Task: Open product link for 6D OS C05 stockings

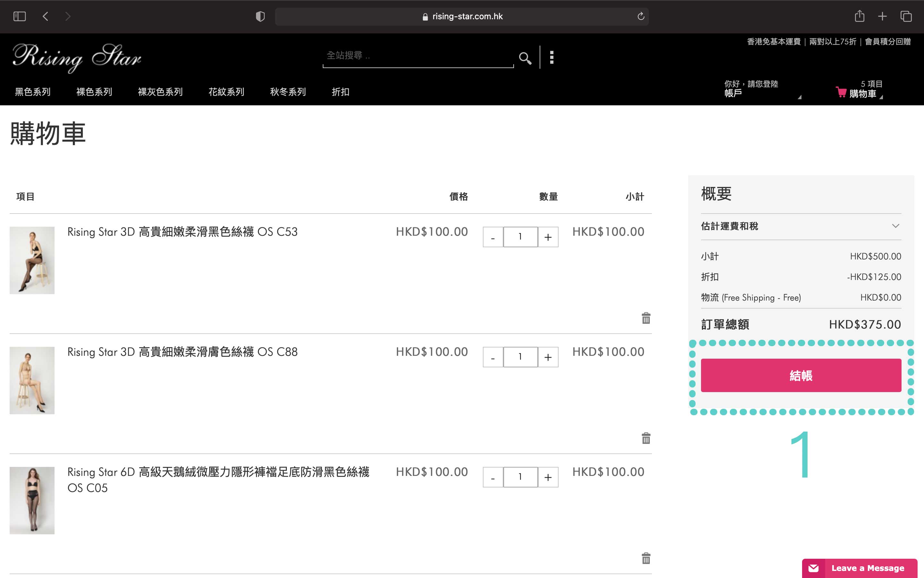Action: (x=218, y=480)
